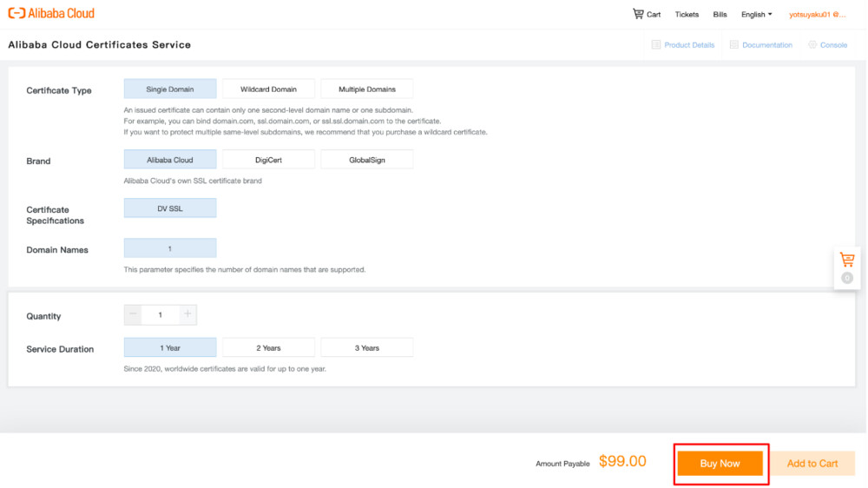868x488 pixels.
Task: Open the yotsuyaku01 account menu
Action: coord(817,15)
